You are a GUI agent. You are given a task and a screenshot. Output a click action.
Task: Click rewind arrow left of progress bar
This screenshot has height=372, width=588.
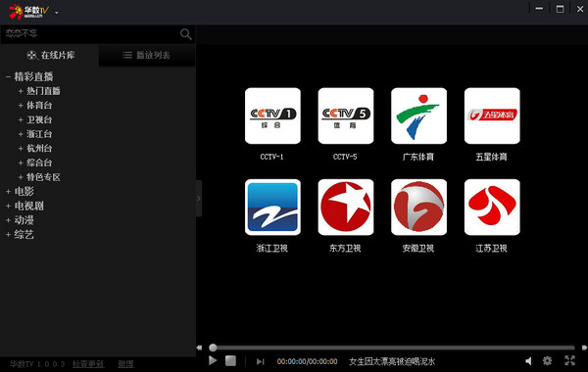tap(200, 348)
